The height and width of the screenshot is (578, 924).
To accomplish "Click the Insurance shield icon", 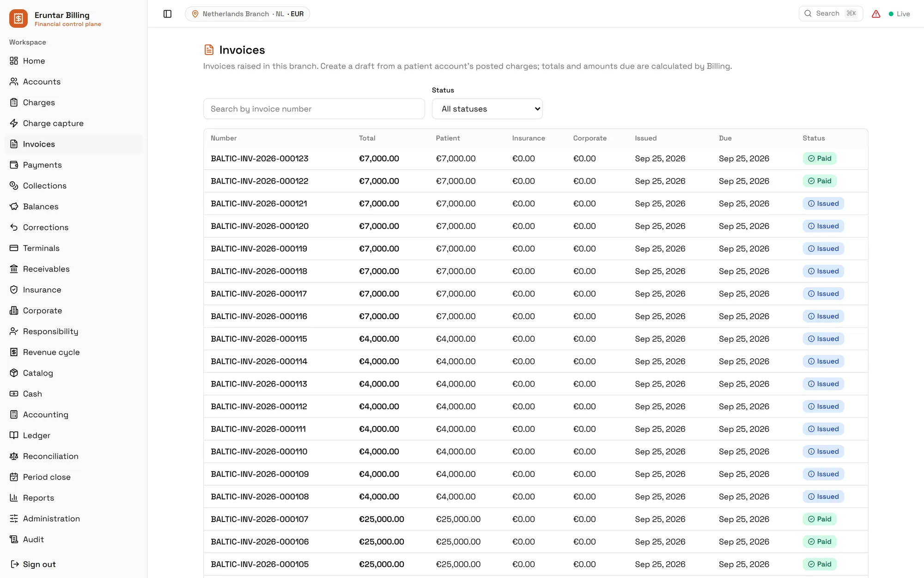I will click(14, 290).
